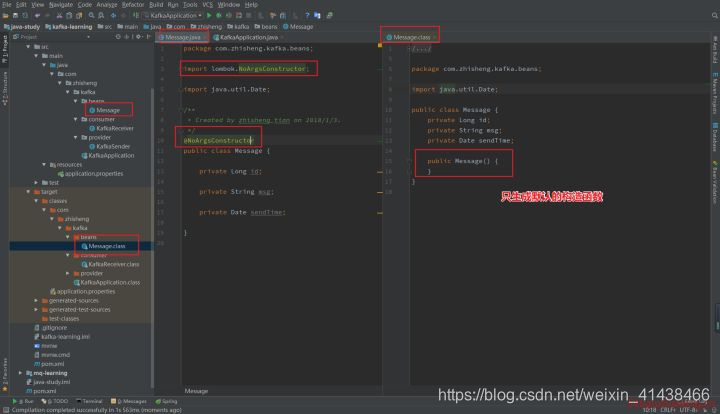Open the TODO tool window

pos(55,402)
